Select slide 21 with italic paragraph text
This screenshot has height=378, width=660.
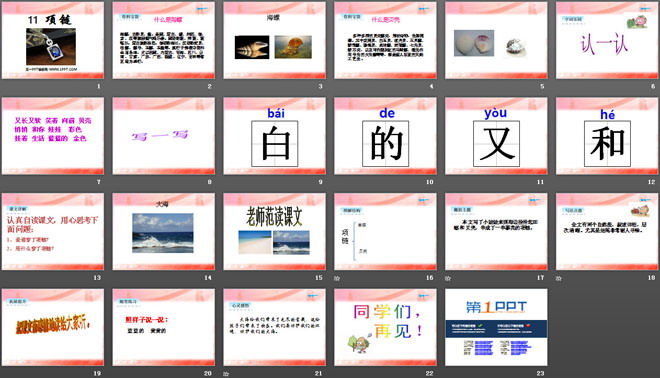pos(274,327)
